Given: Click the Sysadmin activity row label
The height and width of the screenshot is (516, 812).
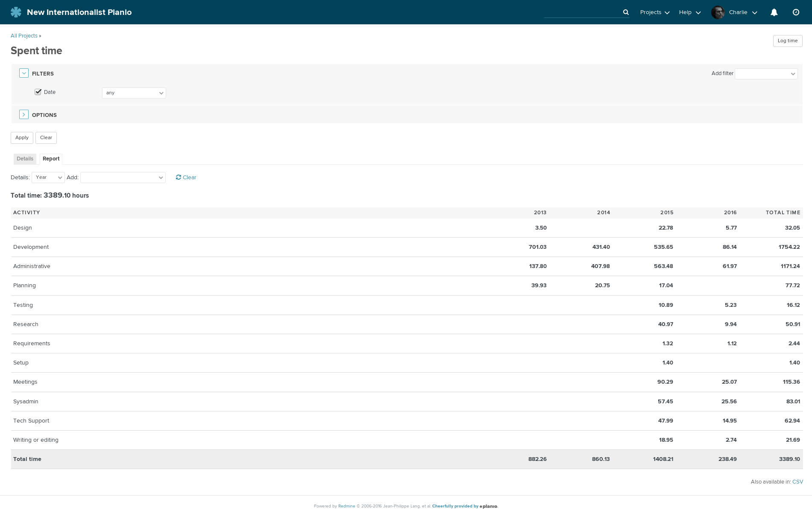Looking at the screenshot, I should tap(26, 402).
